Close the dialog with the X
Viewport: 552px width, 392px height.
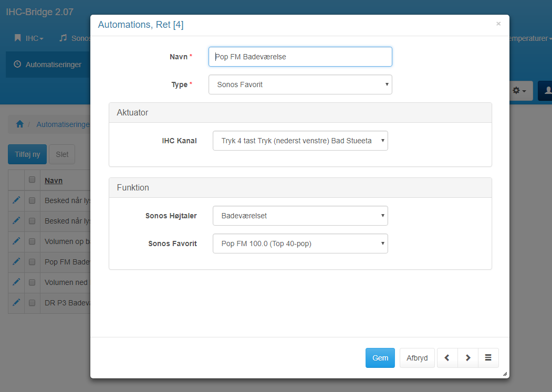coord(498,24)
